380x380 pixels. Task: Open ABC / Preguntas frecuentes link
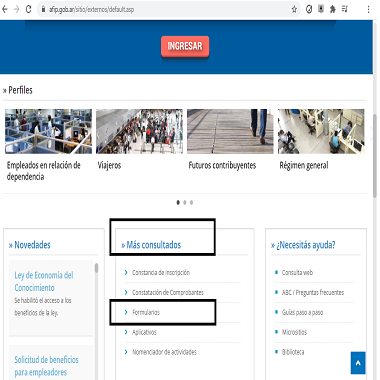[313, 293]
